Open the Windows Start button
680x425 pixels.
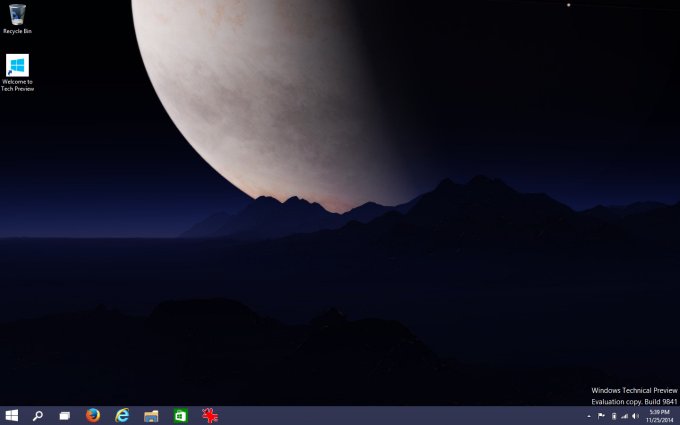12,416
